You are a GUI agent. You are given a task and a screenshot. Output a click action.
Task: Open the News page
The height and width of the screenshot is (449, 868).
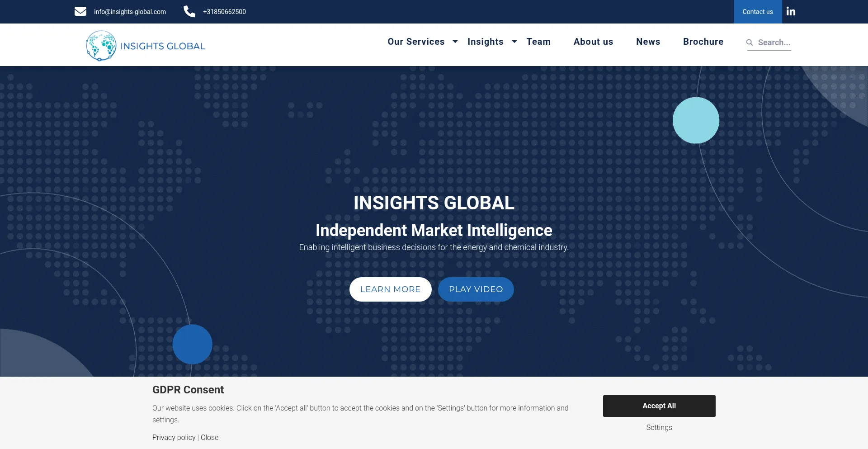[x=648, y=42]
